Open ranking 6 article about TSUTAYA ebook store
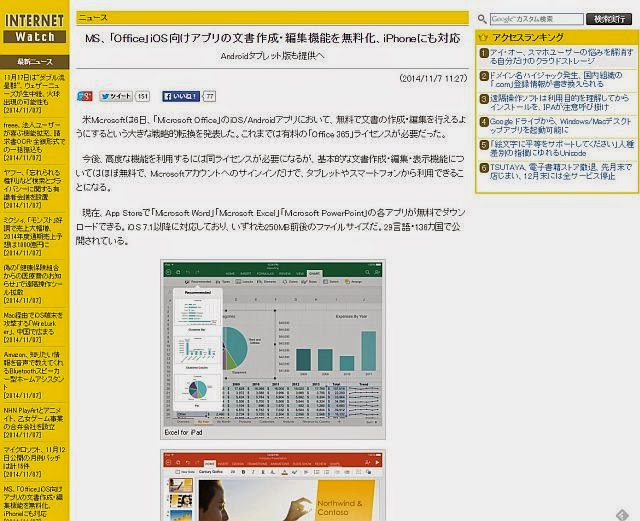The image size is (640, 521). click(560, 171)
